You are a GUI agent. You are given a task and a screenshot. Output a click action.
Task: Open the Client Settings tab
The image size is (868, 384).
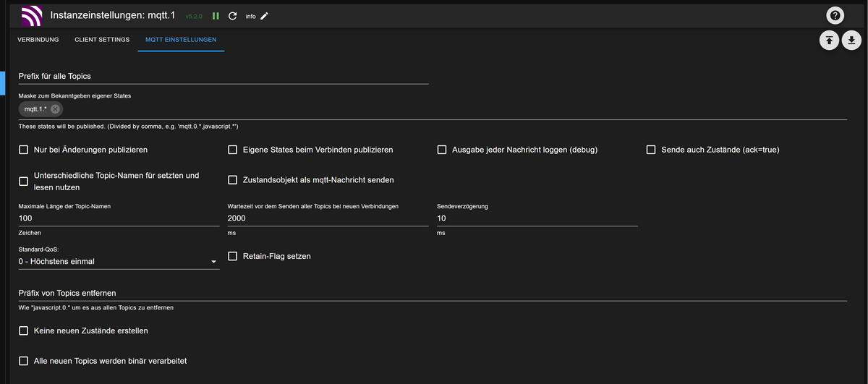[x=102, y=40]
